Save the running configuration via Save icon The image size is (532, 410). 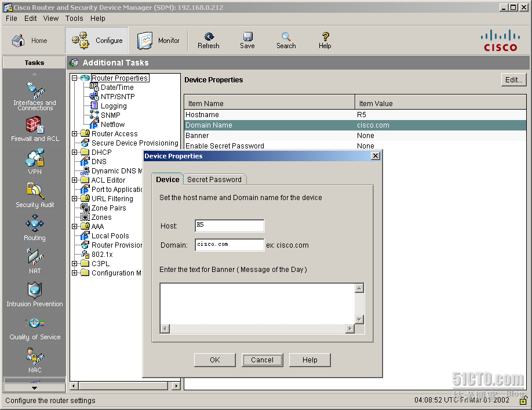[247, 41]
